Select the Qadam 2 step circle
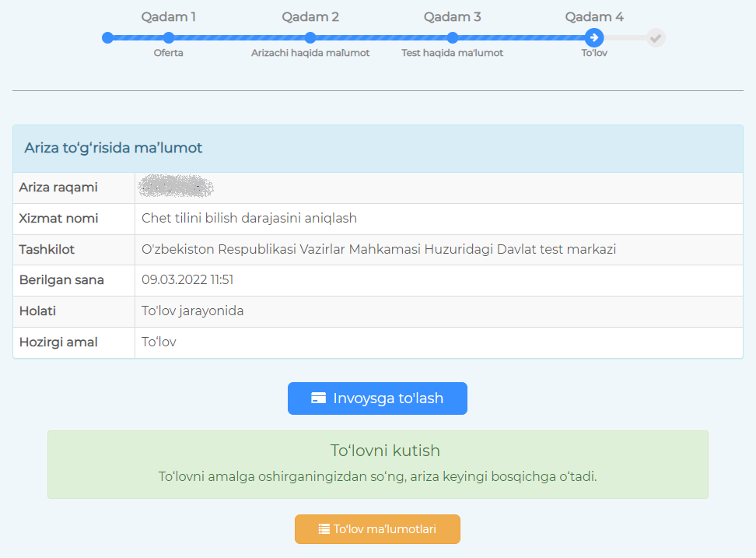Viewport: 756px width, 558px height. tap(310, 37)
